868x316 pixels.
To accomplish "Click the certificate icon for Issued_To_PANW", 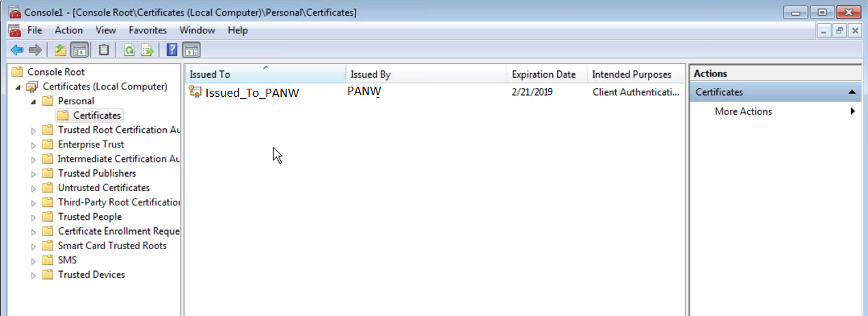I will coord(195,92).
